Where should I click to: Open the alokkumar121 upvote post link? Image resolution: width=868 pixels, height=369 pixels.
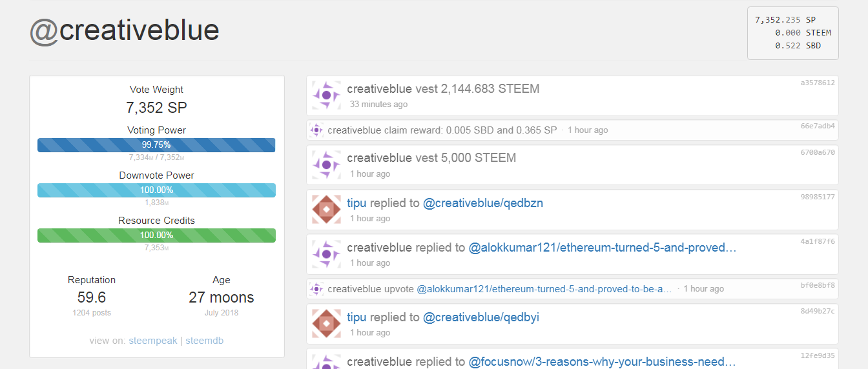click(544, 289)
